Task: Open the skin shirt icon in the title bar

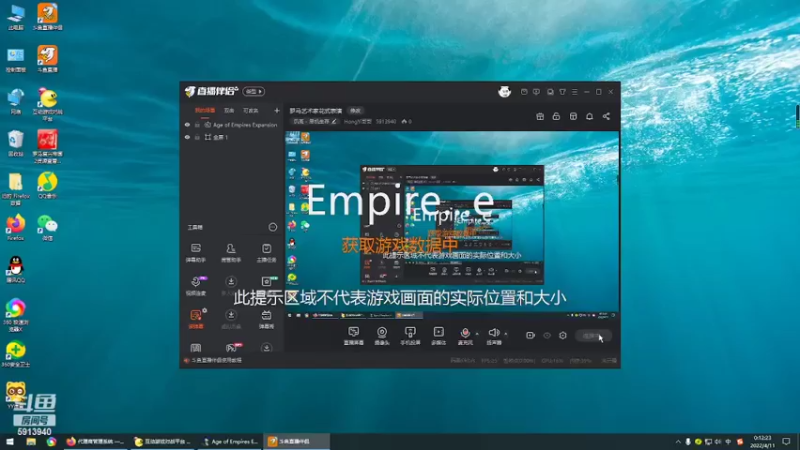Action: tap(562, 92)
